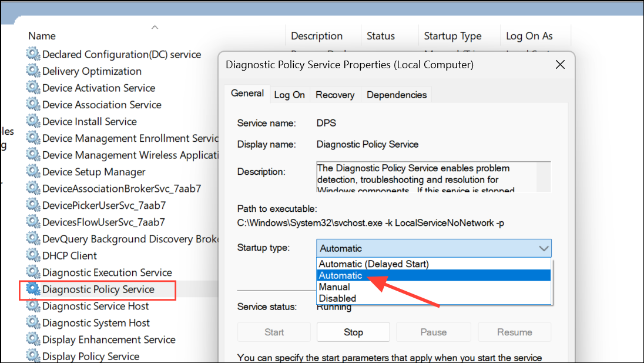Select Automatic in the startup type list

point(434,275)
